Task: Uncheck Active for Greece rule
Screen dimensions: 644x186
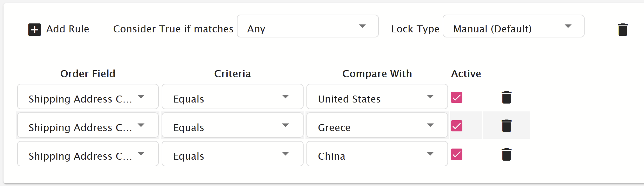Action: point(457,126)
